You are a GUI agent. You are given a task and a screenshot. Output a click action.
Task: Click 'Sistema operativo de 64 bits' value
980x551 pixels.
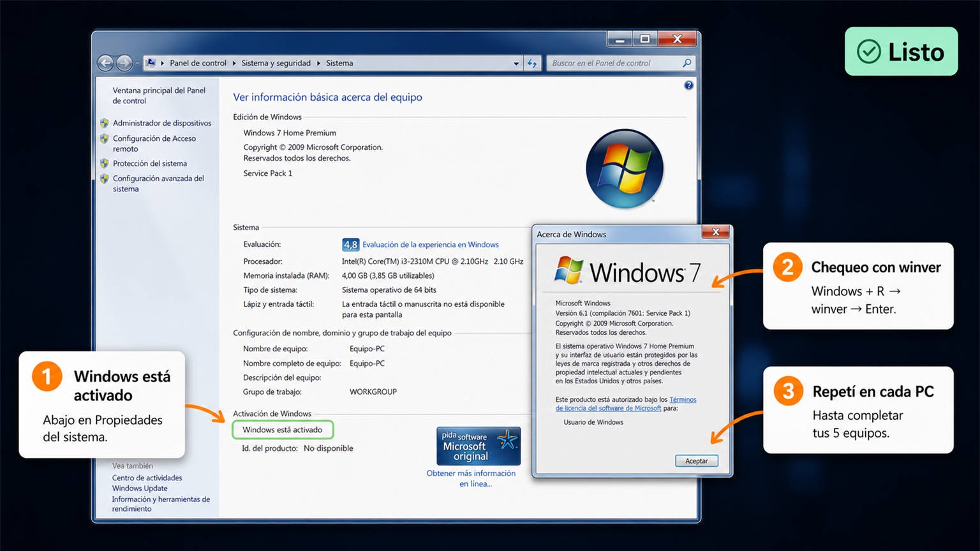point(389,290)
